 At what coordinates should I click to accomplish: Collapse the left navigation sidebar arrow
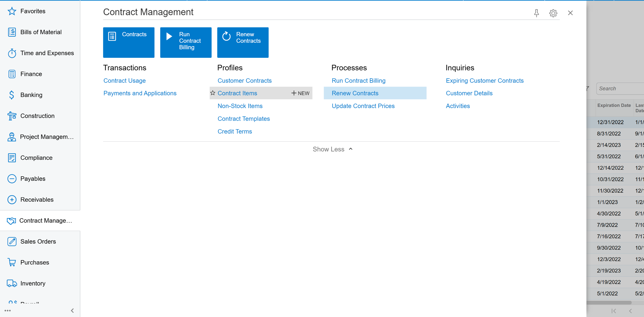[72, 311]
